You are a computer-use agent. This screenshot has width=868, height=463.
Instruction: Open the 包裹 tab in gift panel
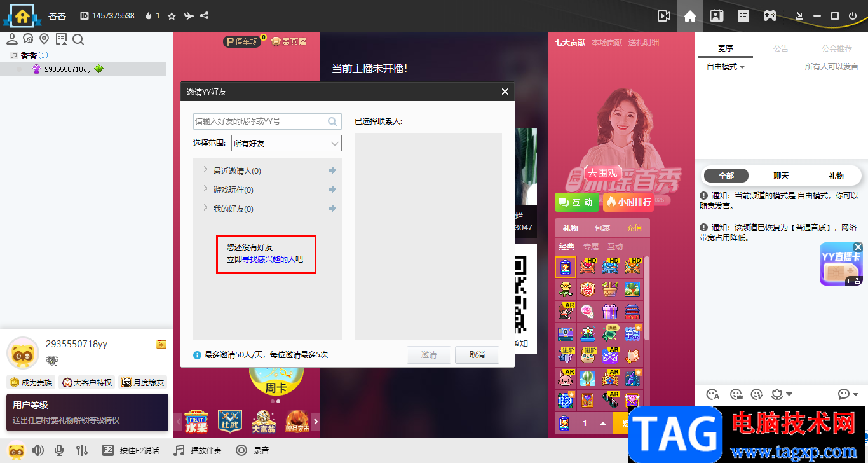pyautogui.click(x=602, y=228)
